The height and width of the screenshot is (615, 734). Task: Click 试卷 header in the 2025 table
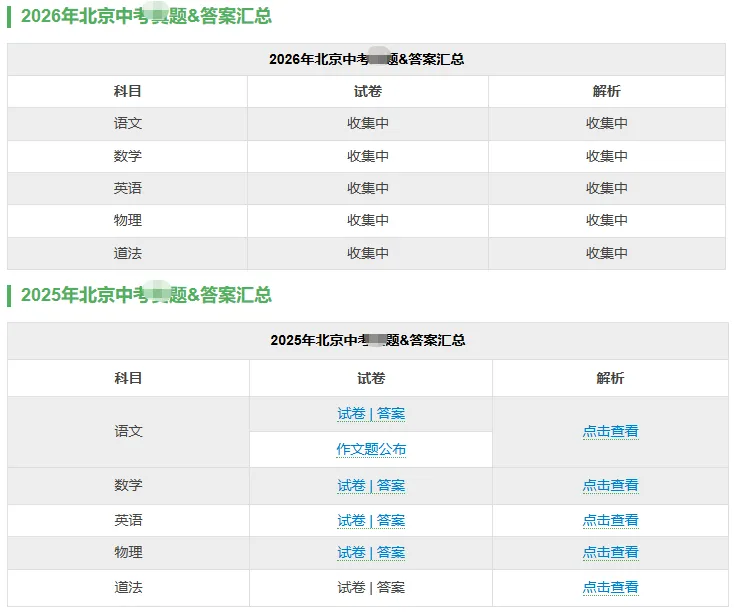[x=371, y=378]
